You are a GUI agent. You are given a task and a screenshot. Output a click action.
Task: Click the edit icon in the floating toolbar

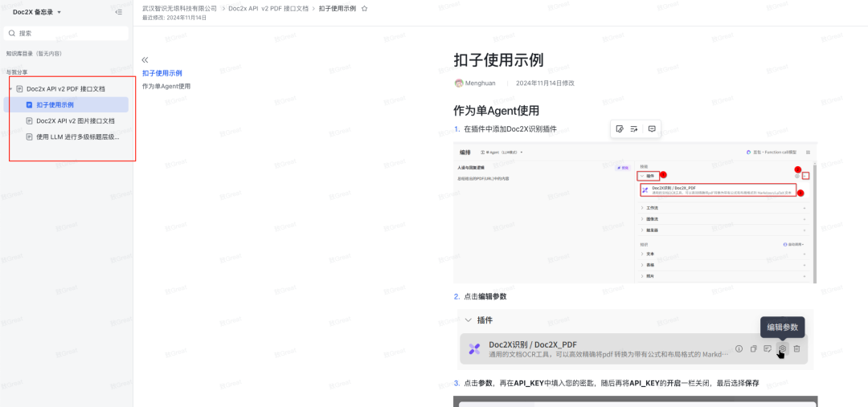click(620, 129)
